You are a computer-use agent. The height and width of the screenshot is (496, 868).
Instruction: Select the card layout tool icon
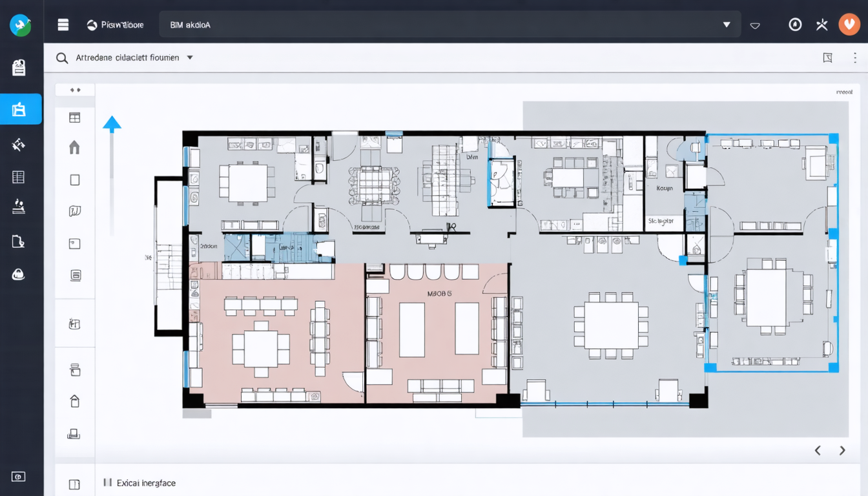75,275
